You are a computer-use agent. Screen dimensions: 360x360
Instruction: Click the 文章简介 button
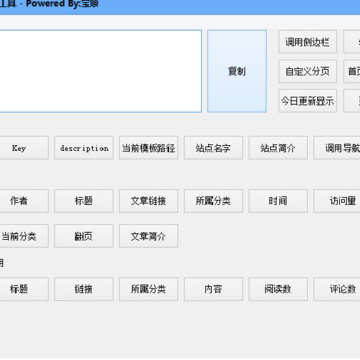coord(149,236)
